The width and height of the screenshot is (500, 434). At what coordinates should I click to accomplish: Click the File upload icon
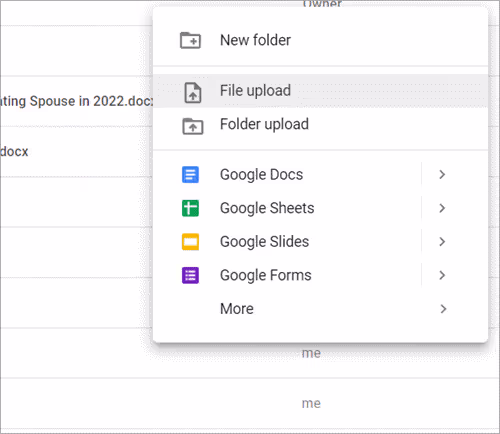click(x=193, y=92)
